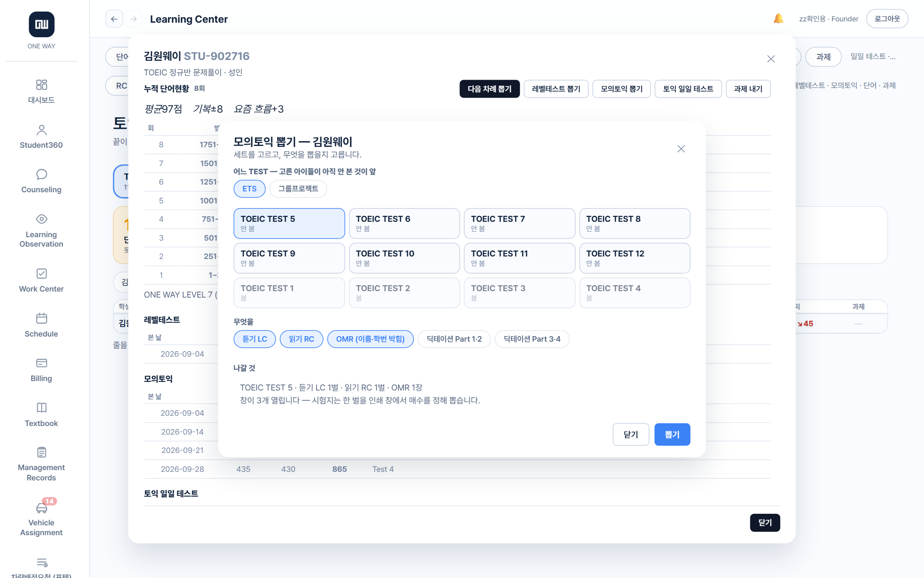Screen dimensions: 924x578
Task: Open the 대시보드 dashboard icon
Action: point(41,85)
